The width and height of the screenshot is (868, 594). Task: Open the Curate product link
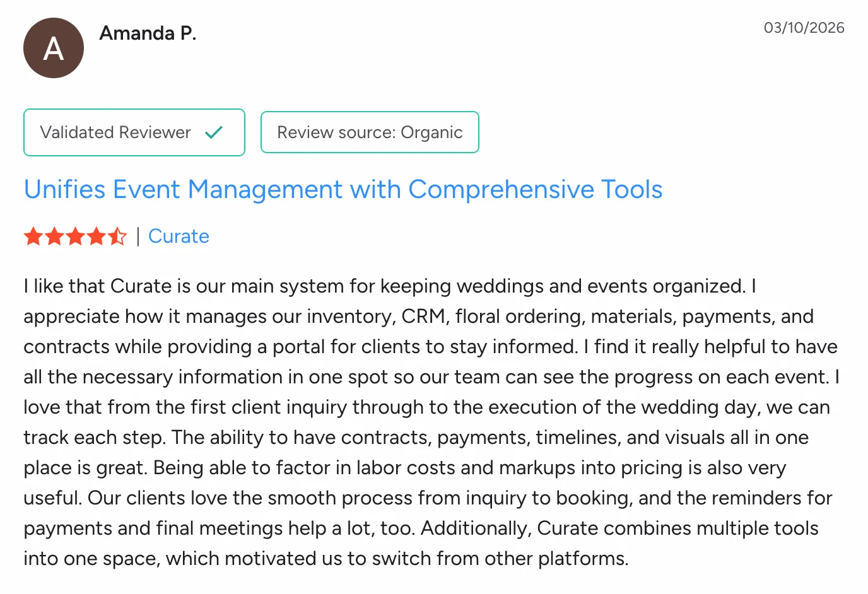(179, 236)
